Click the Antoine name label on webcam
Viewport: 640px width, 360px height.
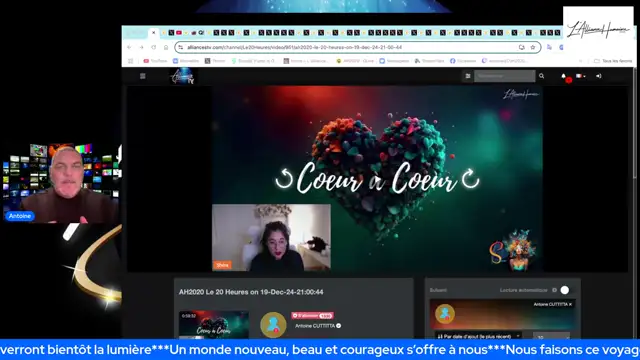pos(20,216)
